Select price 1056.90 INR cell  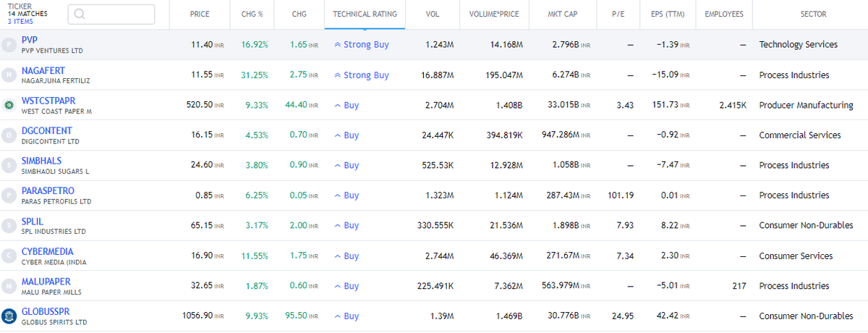coord(203,316)
